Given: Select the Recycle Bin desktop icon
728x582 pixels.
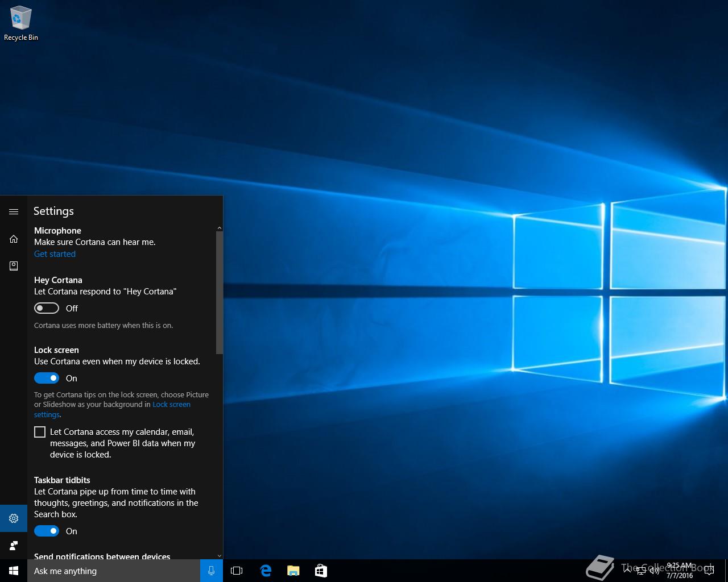Looking at the screenshot, I should tap(21, 24).
